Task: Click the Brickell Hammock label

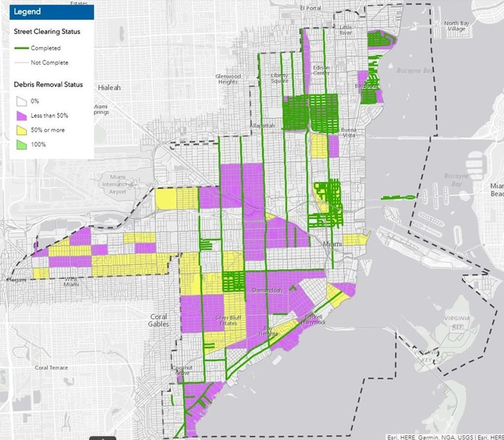Action: coord(313,320)
